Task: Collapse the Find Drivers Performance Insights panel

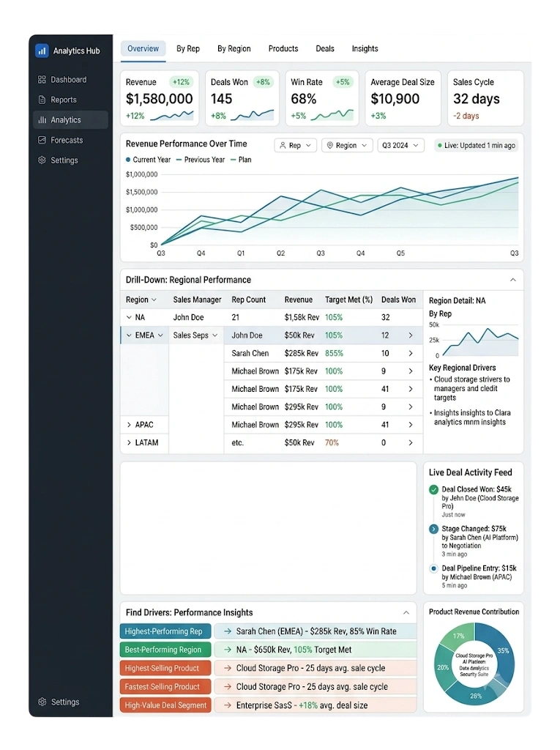Action: [406, 613]
